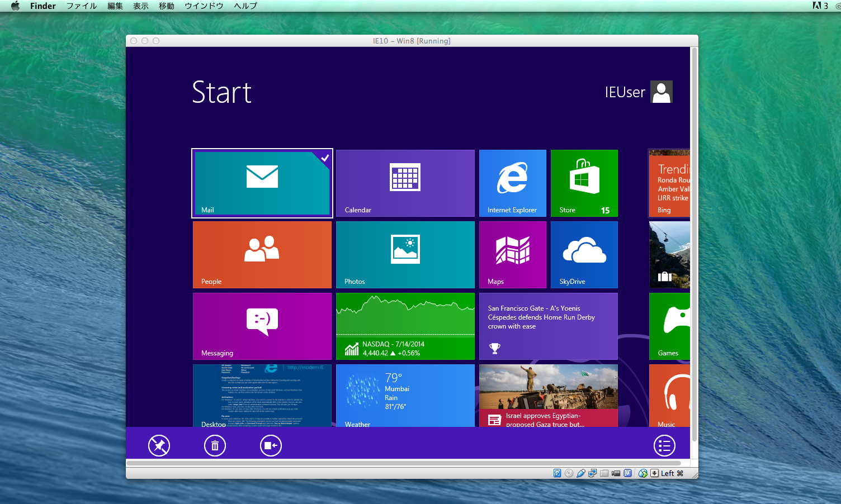Click the VirtualBox window vertical scrollbar
This screenshot has width=841, height=504.
[x=694, y=244]
